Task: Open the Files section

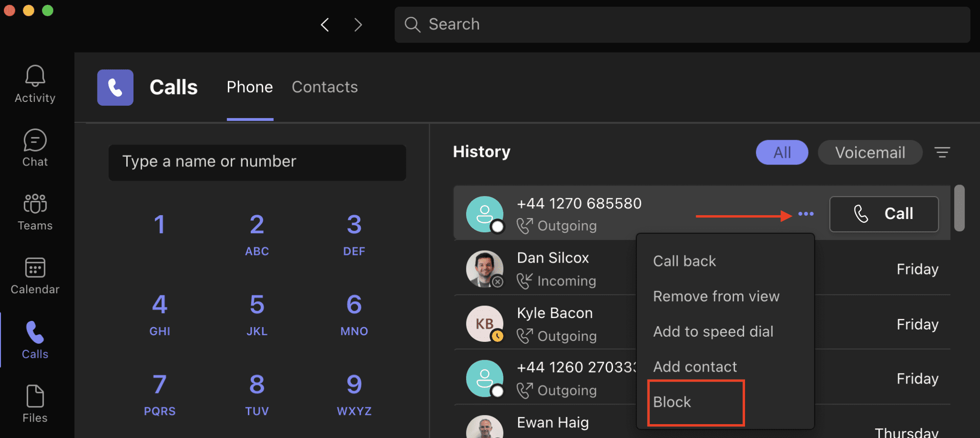Action: click(x=34, y=403)
